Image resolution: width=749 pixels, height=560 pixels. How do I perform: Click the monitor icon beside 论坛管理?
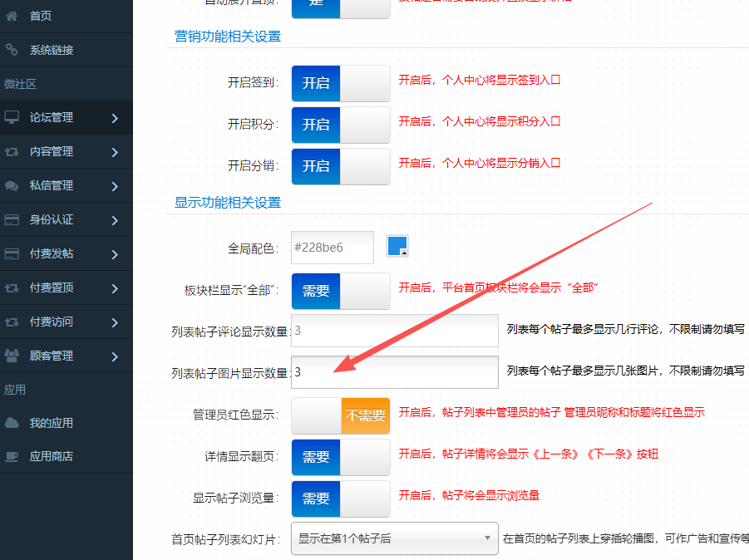12,118
